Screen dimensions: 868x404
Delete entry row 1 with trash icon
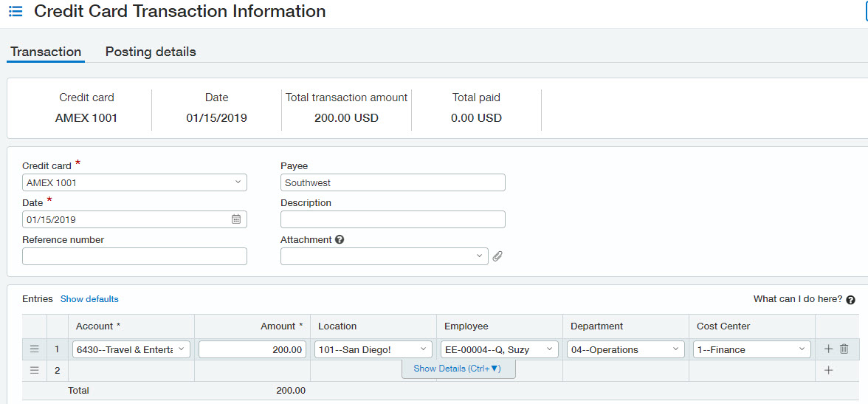(844, 349)
